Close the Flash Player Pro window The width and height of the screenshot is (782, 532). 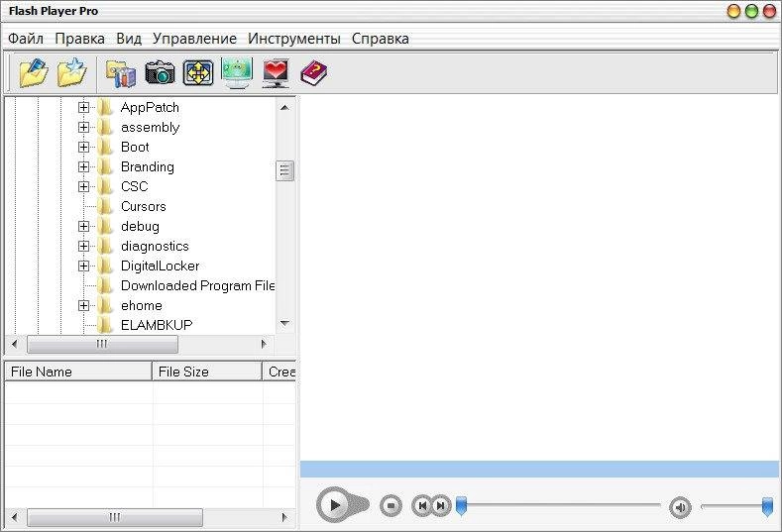click(x=769, y=11)
